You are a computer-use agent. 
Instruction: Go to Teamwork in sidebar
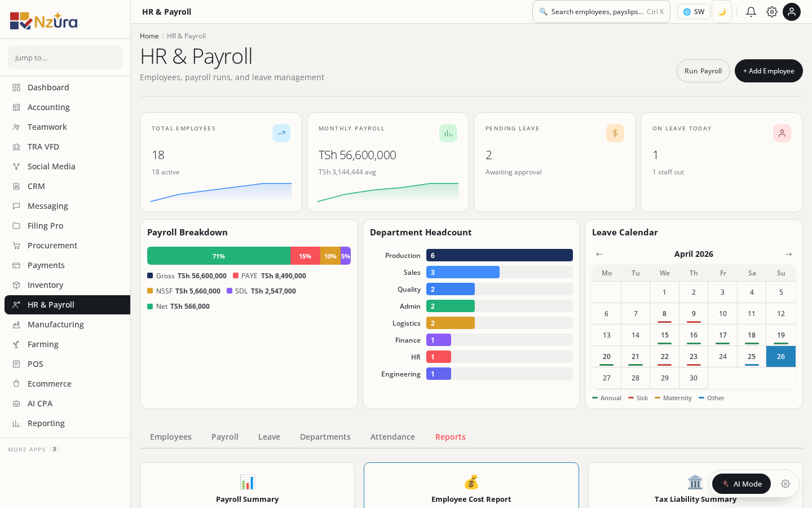67,127
